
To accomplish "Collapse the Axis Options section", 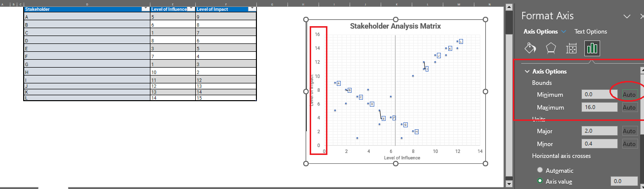I will click(527, 72).
